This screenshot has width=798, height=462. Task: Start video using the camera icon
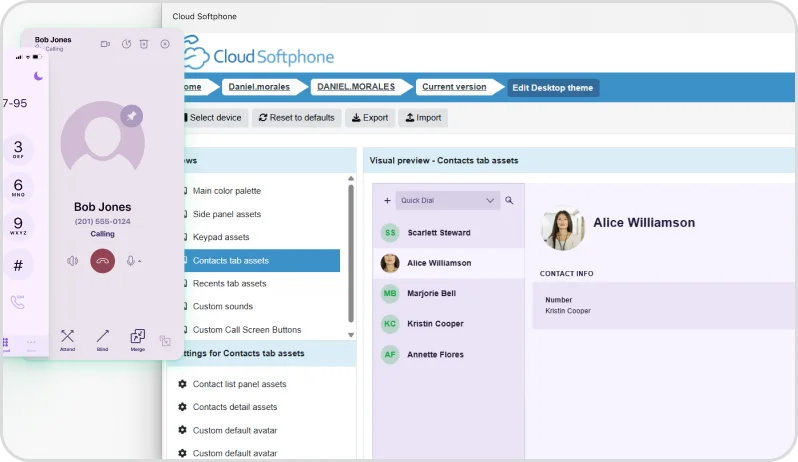pyautogui.click(x=105, y=44)
